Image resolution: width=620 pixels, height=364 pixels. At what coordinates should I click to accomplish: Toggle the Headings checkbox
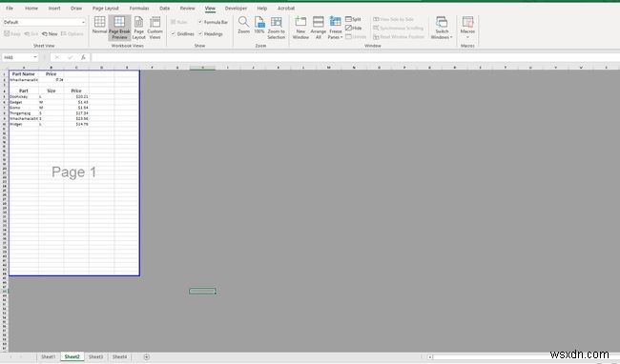click(x=200, y=34)
